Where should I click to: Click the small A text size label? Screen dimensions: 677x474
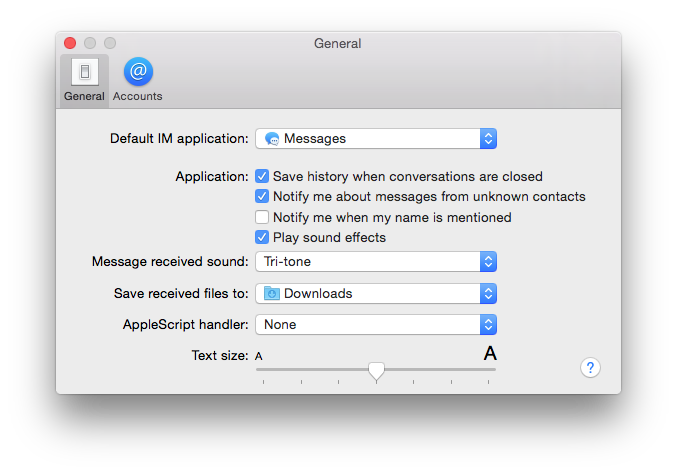tap(259, 357)
